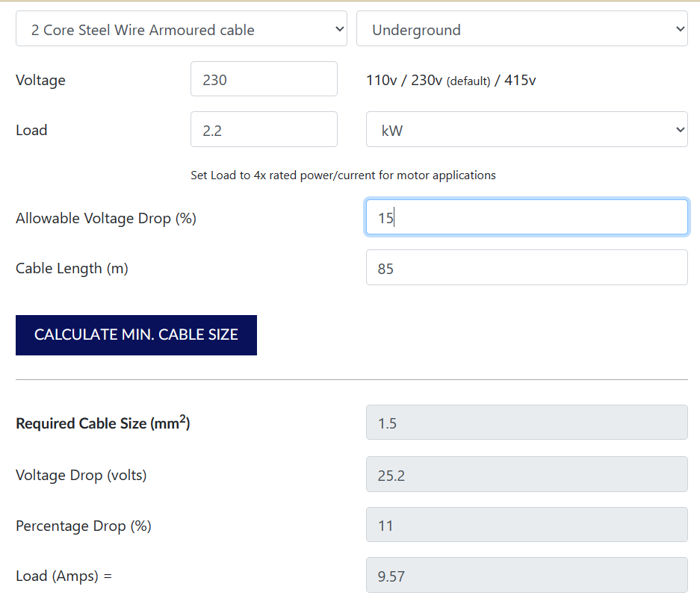Select the Cable Length input field
700x610 pixels.
click(526, 268)
